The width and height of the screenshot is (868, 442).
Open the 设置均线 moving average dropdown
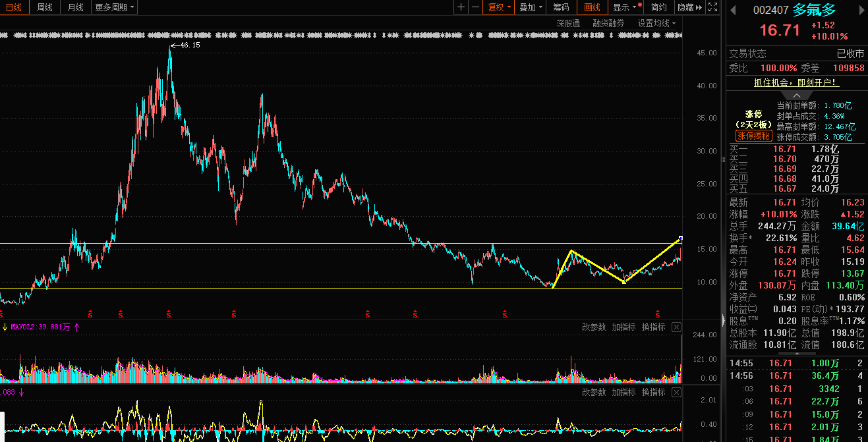[656, 23]
